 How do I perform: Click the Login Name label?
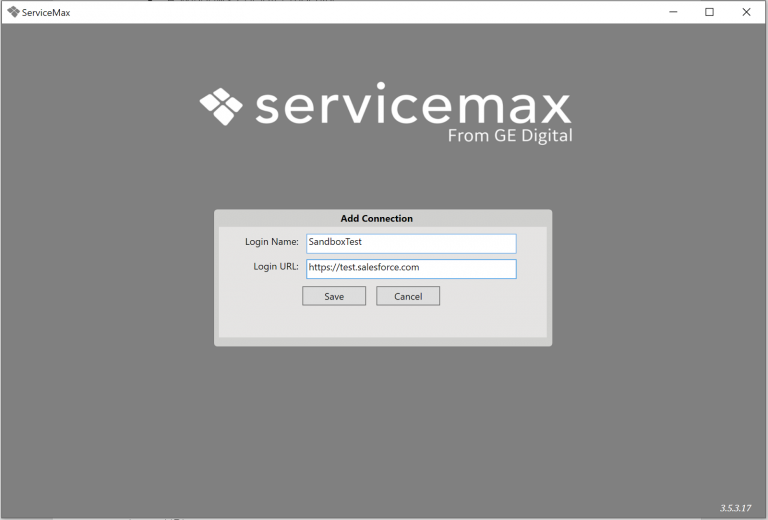tap(272, 242)
